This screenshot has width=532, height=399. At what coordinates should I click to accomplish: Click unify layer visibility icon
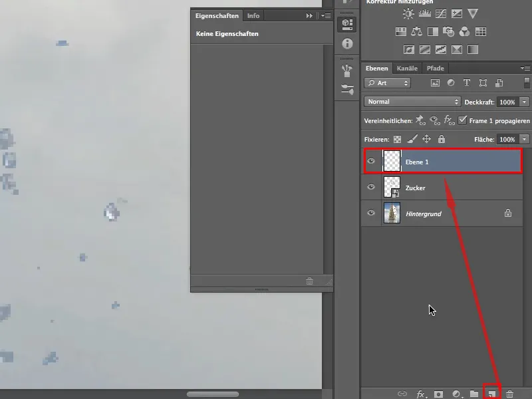pos(435,120)
